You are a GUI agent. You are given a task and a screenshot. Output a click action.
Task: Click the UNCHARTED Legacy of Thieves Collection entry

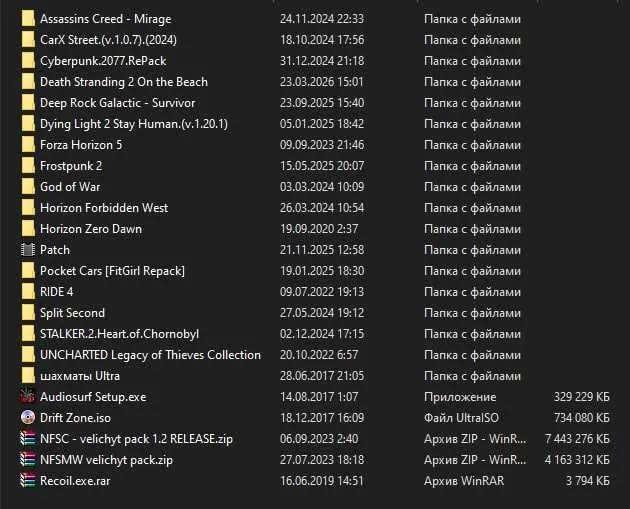[150, 355]
